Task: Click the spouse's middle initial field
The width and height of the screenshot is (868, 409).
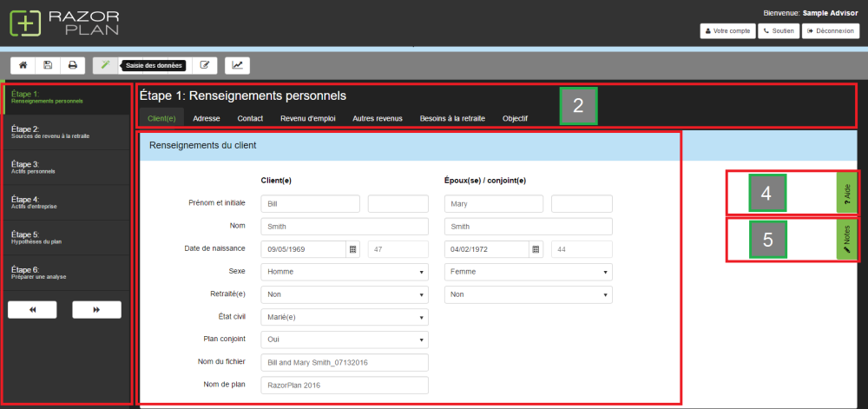Action: (x=582, y=204)
